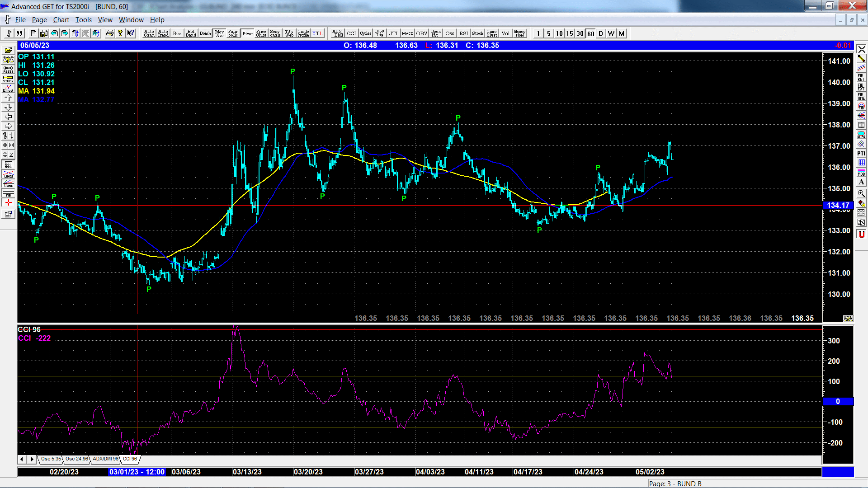
Task: Click the save disk icon in toolbar
Action: [x=44, y=33]
